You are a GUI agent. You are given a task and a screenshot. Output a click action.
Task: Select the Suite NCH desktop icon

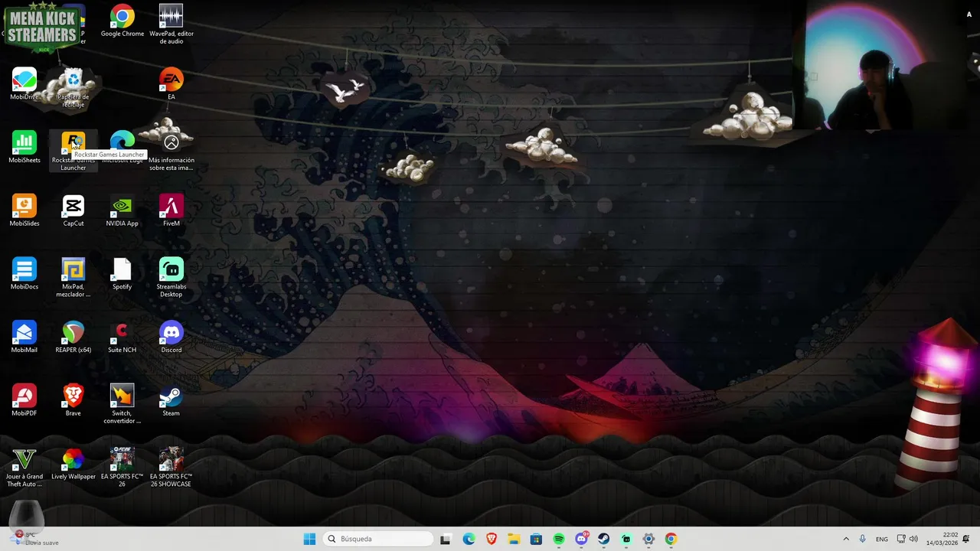122,337
